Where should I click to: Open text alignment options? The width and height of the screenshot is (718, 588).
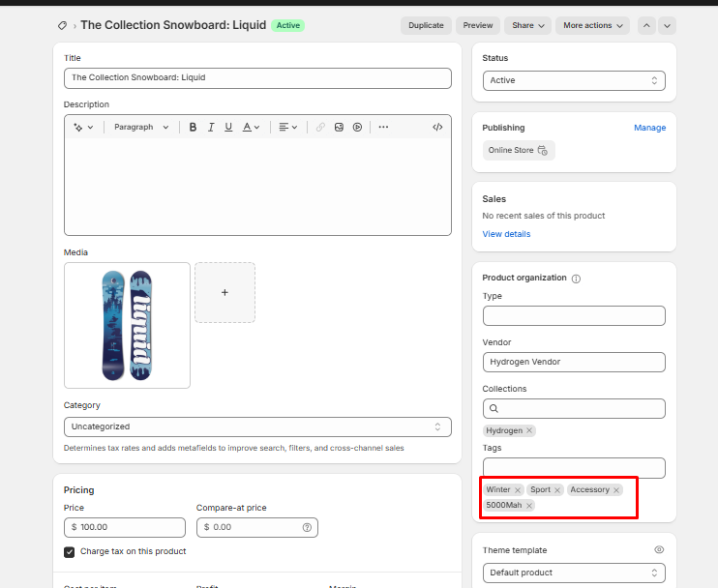(288, 128)
